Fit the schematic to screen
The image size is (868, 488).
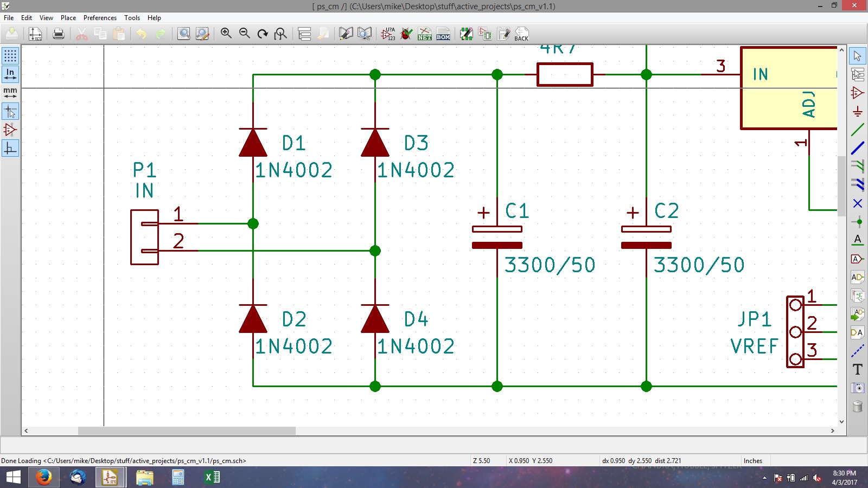pyautogui.click(x=281, y=34)
